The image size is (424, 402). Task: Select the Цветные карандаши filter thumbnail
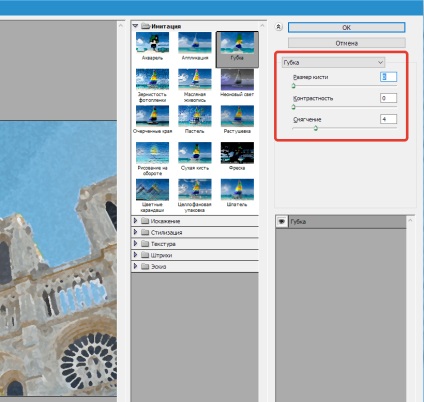pyautogui.click(x=152, y=190)
